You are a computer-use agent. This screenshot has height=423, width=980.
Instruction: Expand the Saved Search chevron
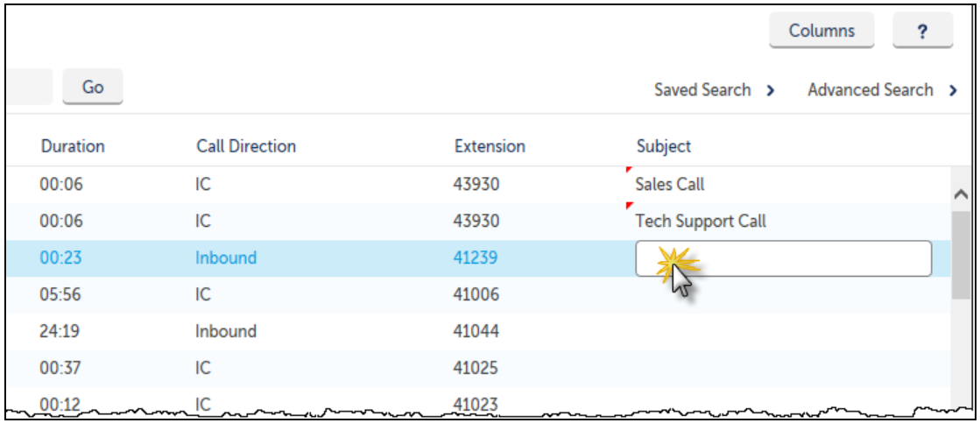[x=771, y=90]
